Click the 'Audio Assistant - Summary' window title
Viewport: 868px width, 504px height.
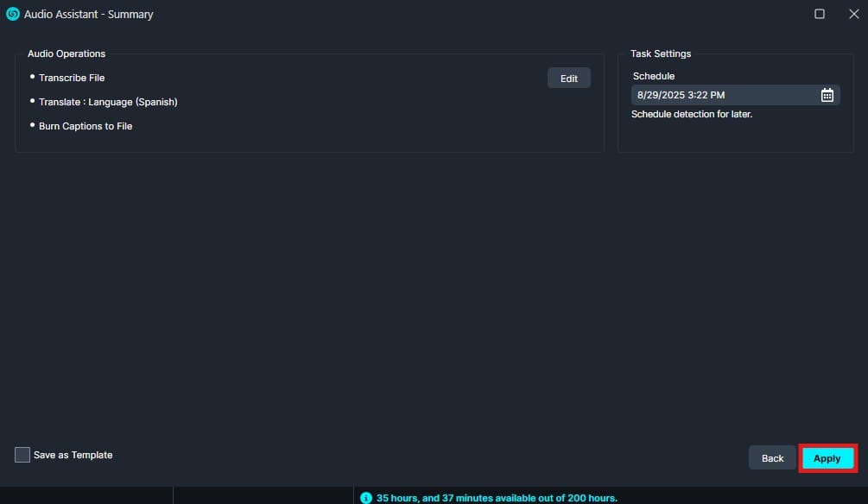[x=88, y=14]
